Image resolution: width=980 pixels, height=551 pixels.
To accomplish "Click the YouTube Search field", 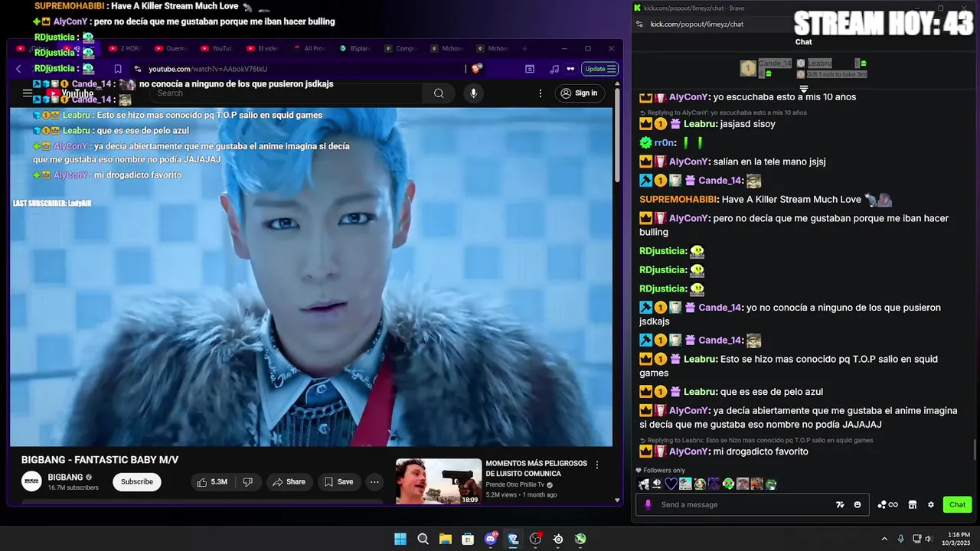I will (x=286, y=93).
